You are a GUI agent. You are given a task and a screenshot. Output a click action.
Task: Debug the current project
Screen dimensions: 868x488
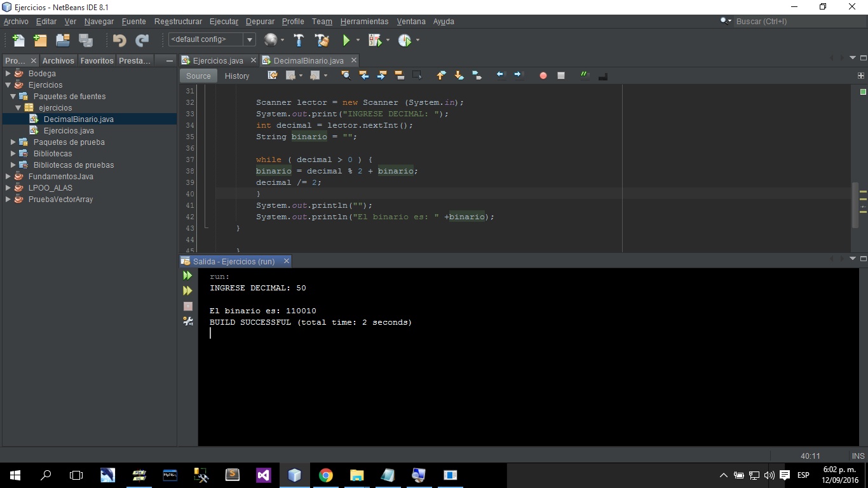pos(374,39)
